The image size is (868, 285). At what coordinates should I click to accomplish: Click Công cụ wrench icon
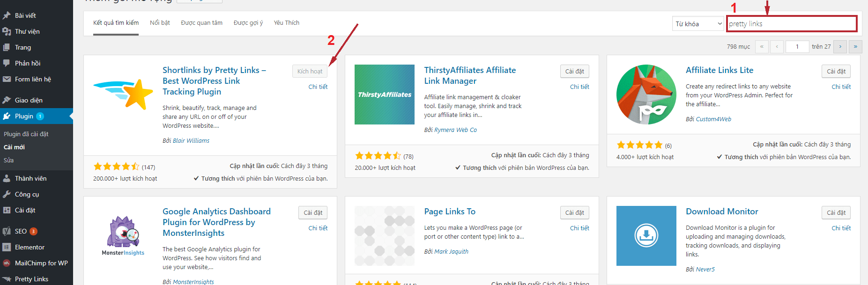(x=7, y=194)
